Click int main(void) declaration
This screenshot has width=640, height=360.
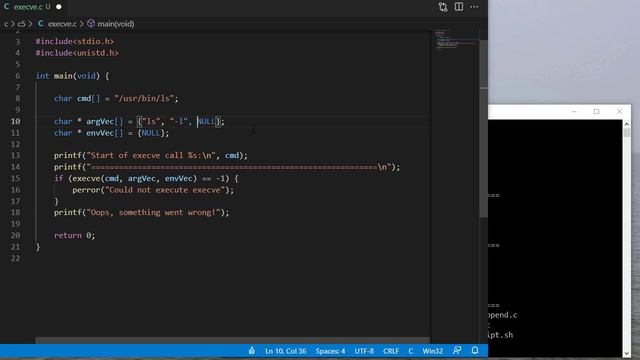(x=72, y=76)
